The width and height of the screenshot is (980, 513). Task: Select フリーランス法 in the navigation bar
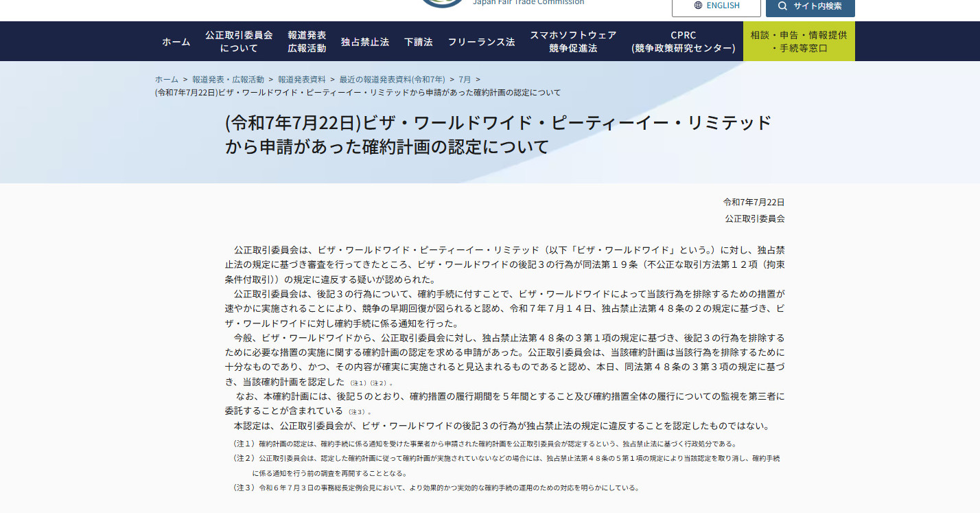tap(481, 42)
